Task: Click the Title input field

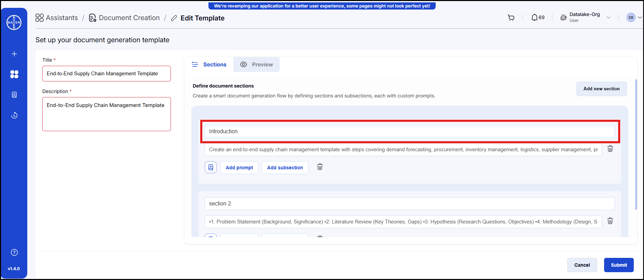Action: 106,74
